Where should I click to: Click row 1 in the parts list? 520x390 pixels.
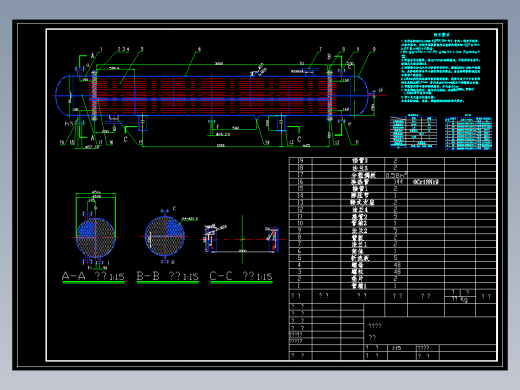pos(392,286)
